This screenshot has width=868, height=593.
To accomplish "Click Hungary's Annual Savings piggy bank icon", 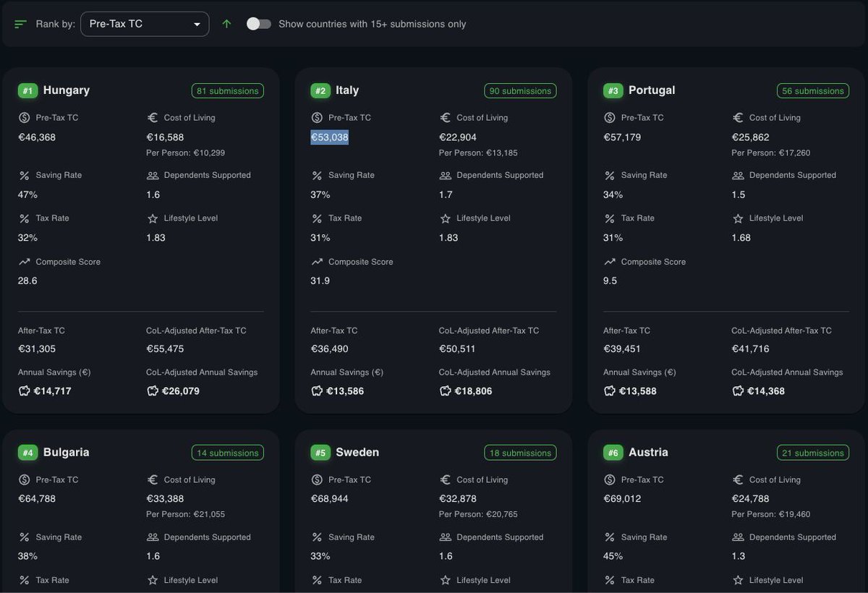I will click(24, 391).
